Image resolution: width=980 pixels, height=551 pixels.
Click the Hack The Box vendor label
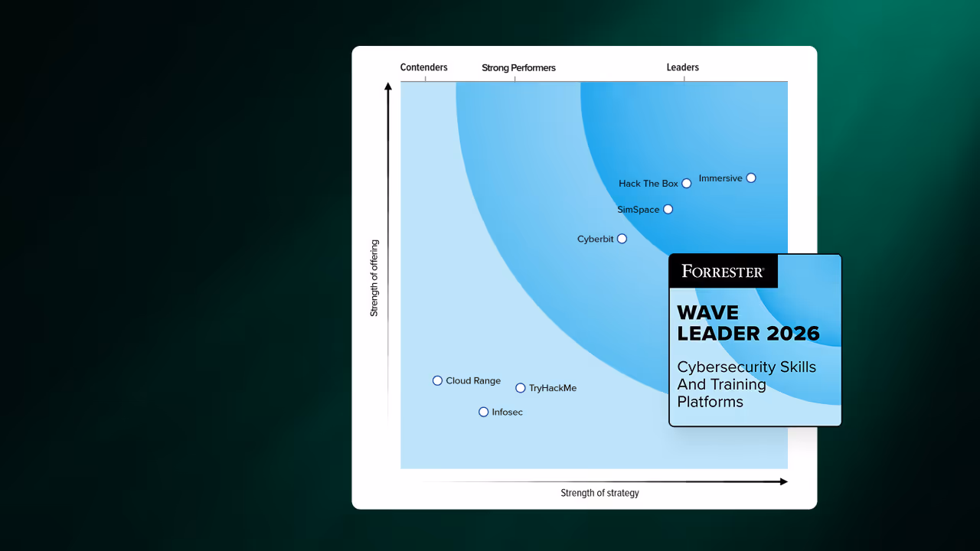point(648,184)
